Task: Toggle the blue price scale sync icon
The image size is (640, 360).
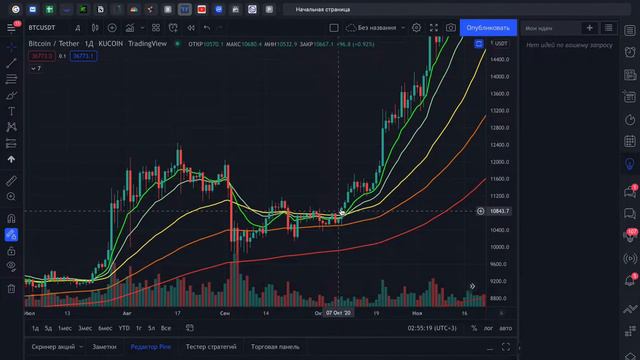Action: pyautogui.click(x=479, y=44)
